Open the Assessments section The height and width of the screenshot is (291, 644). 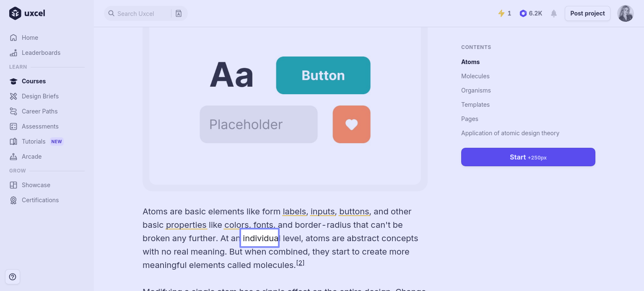coord(40,126)
